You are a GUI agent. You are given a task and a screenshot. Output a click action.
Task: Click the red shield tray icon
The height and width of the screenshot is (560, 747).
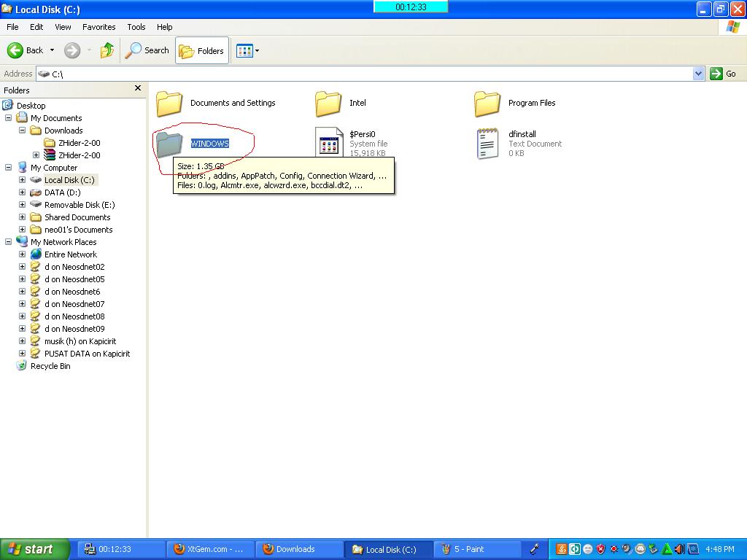click(601, 549)
